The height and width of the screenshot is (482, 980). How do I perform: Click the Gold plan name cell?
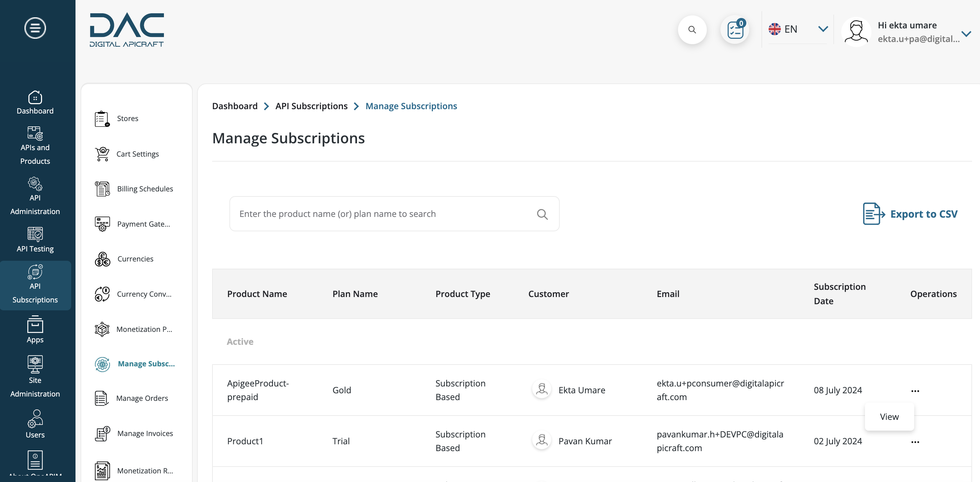coord(341,390)
